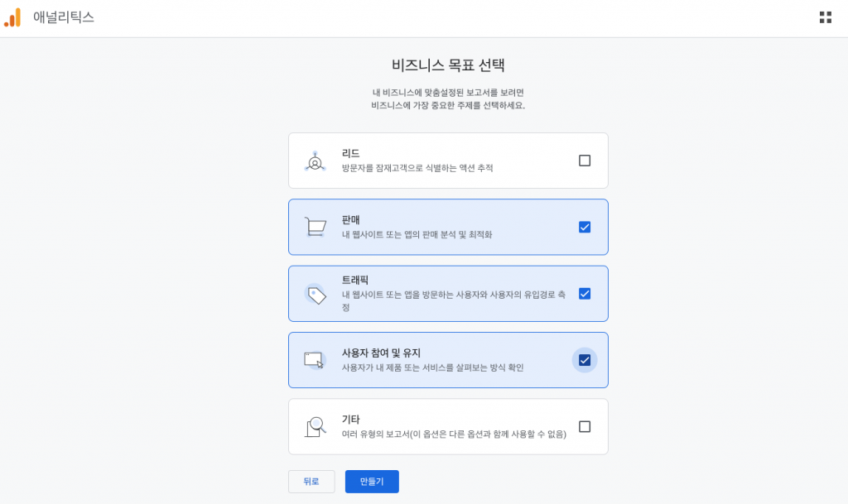This screenshot has width=848, height=504.
Task: Uncheck the 트래픽 checkbox
Action: point(585,293)
